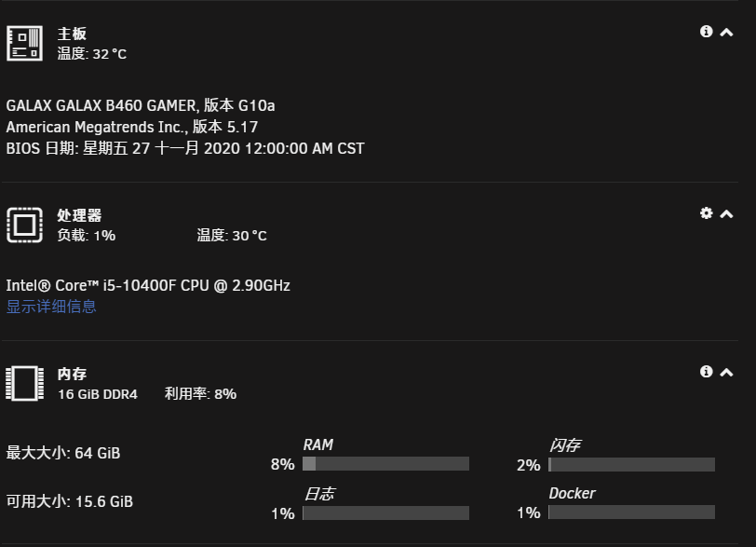Click the 主板 section title
Image resolution: width=756 pixels, height=547 pixels.
(x=72, y=34)
